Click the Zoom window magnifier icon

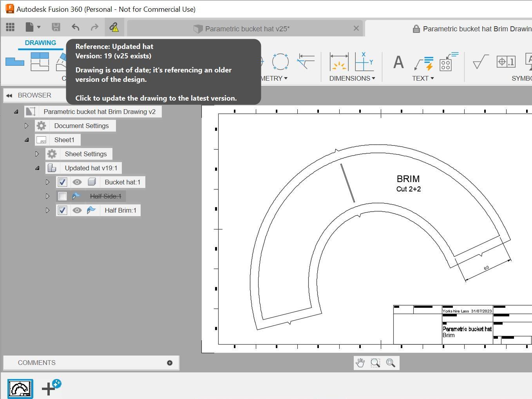375,363
